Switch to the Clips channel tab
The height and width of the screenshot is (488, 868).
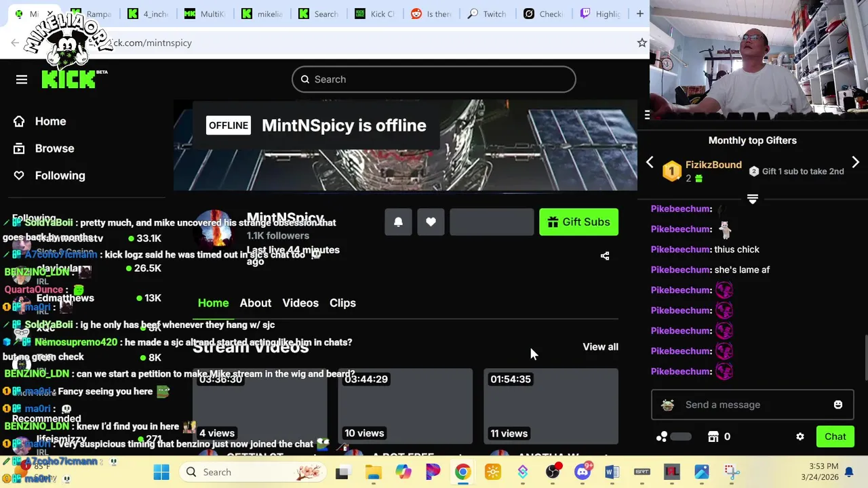[x=342, y=303]
